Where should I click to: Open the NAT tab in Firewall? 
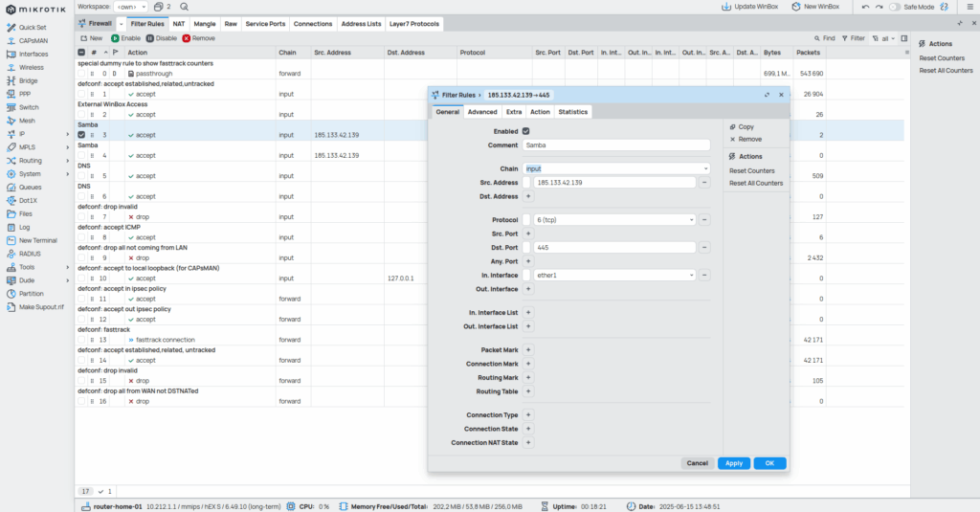pyautogui.click(x=179, y=22)
